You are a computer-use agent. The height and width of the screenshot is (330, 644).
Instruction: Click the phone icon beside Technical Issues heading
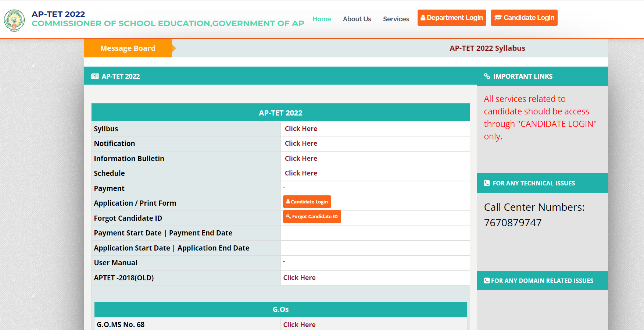(487, 183)
